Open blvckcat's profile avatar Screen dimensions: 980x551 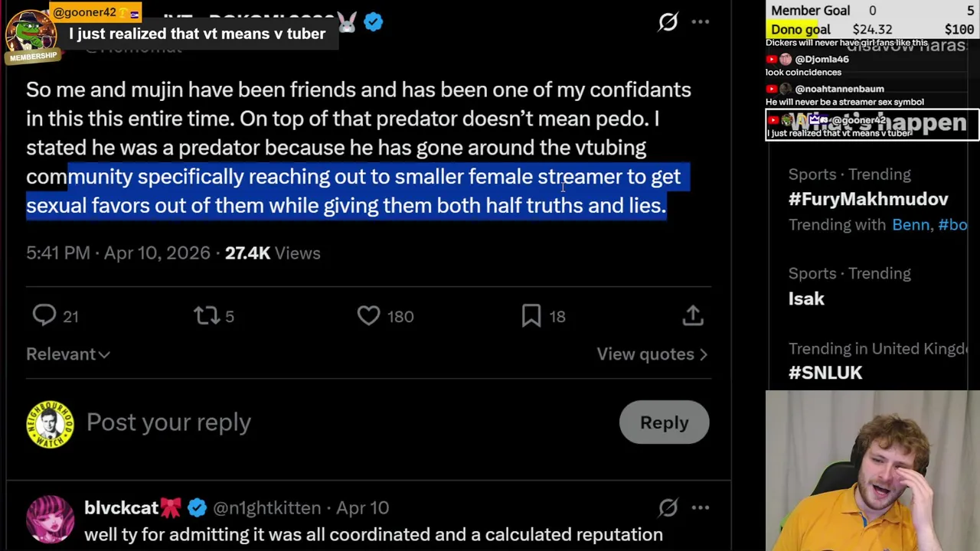tap(51, 518)
